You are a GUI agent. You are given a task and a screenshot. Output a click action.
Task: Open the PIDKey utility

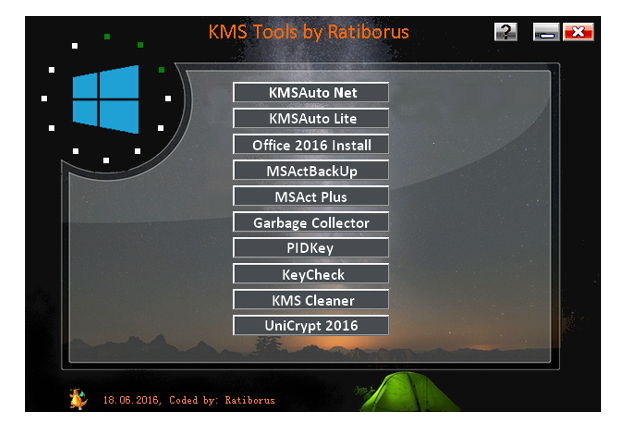(311, 248)
